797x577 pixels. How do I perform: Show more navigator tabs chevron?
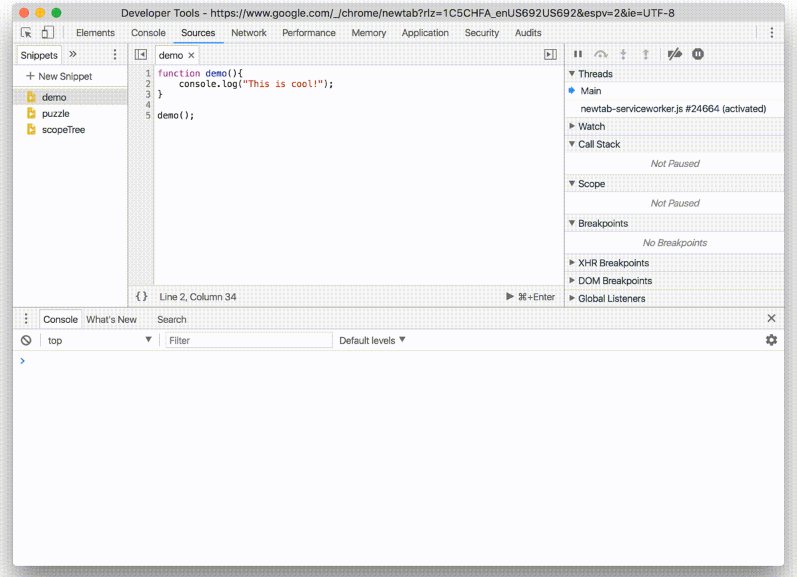click(x=73, y=54)
